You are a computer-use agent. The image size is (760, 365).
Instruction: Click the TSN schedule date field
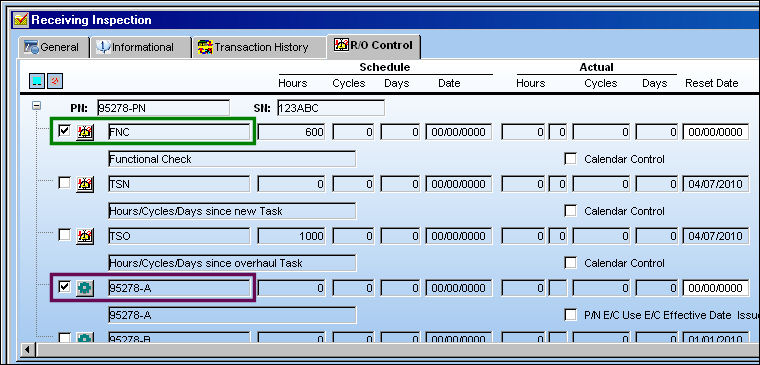click(x=459, y=184)
